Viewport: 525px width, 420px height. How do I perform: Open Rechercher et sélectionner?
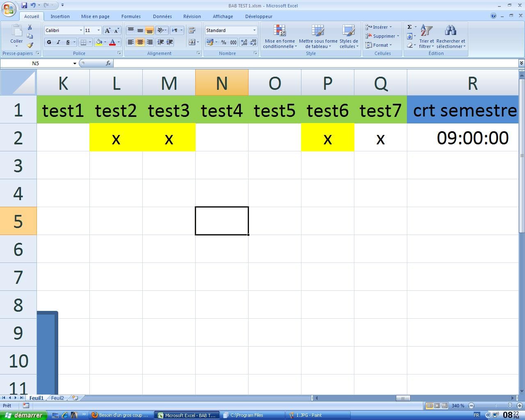[451, 37]
